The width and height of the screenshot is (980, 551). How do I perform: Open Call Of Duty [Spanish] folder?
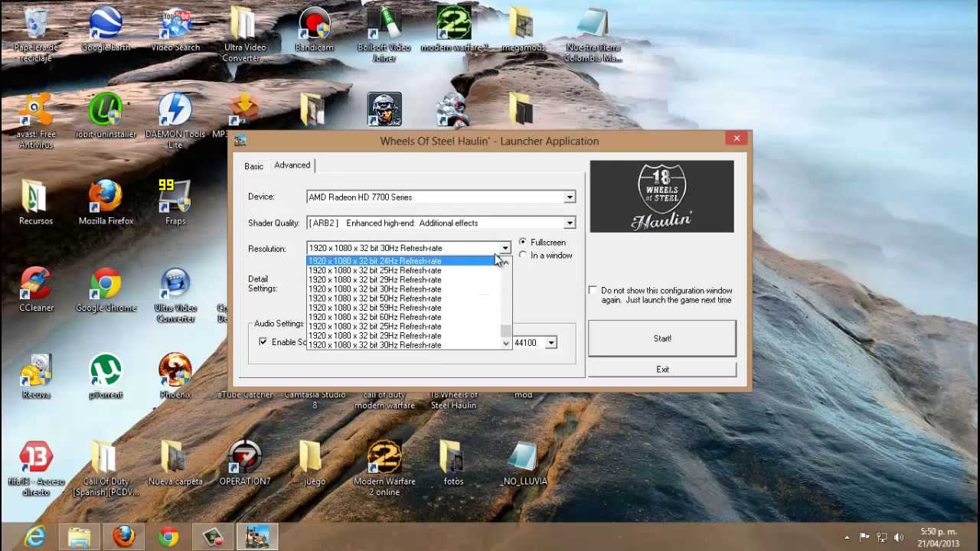(106, 468)
